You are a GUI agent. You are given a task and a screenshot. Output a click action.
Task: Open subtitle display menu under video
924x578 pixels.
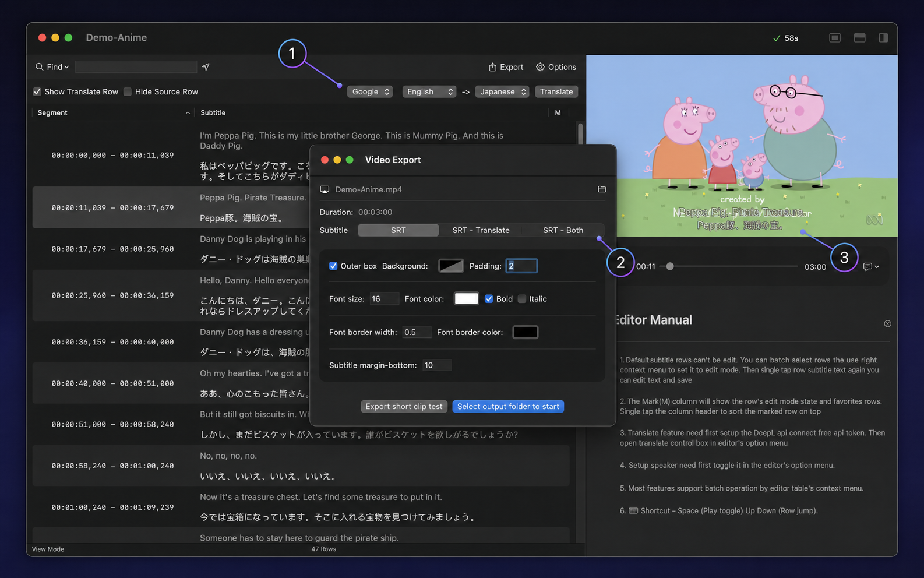tap(871, 267)
